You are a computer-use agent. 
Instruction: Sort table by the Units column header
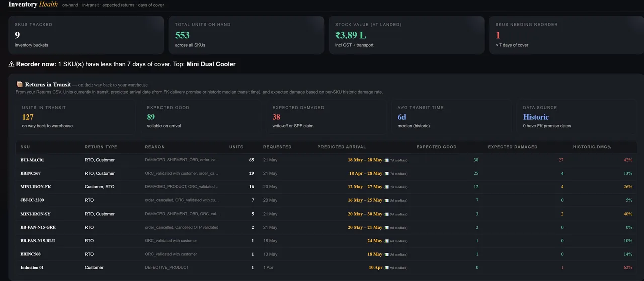[236, 147]
